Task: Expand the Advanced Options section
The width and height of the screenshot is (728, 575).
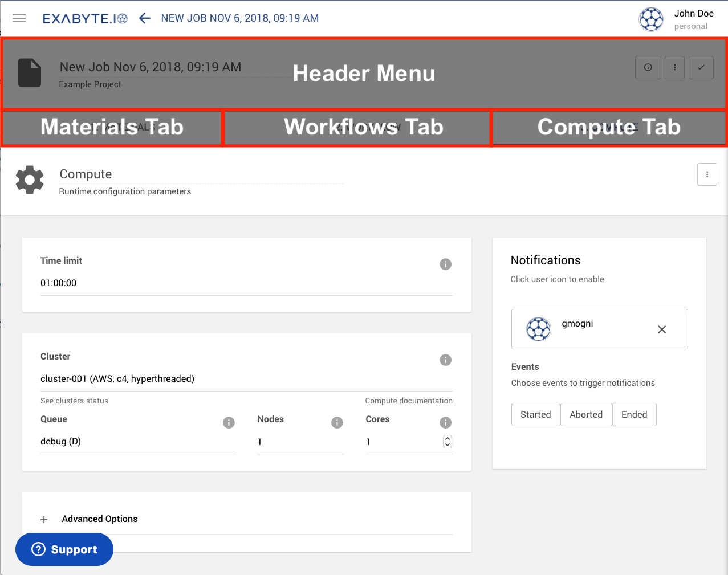Action: click(44, 519)
